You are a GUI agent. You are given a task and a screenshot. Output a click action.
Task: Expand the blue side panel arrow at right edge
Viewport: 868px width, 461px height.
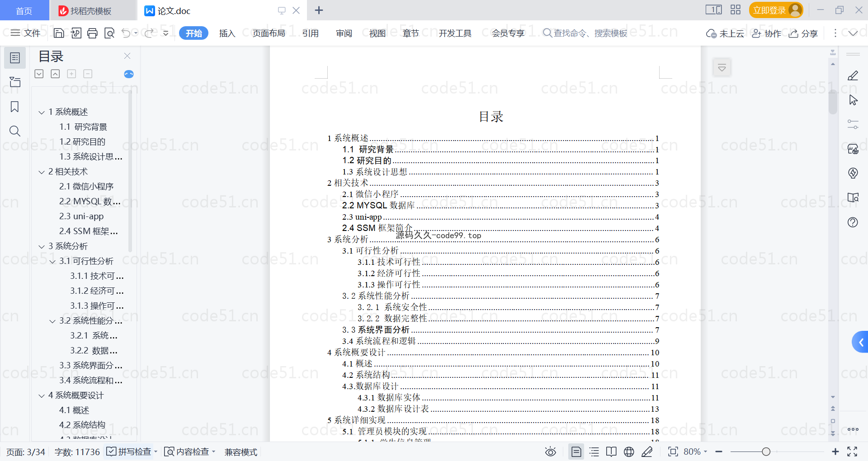coord(861,342)
